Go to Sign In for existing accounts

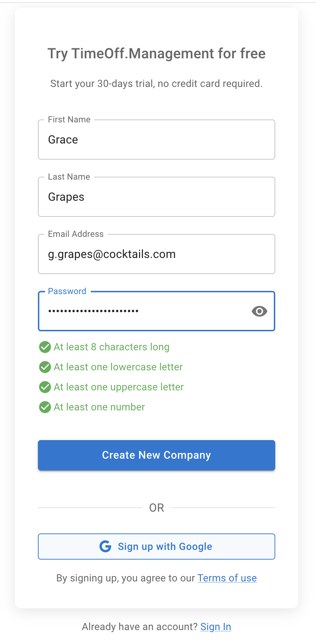[216, 626]
